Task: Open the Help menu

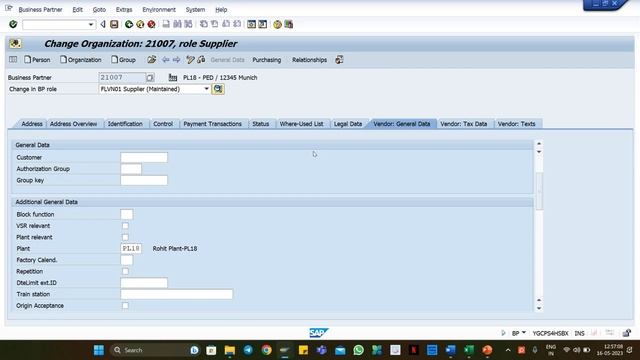Action: pyautogui.click(x=221, y=9)
